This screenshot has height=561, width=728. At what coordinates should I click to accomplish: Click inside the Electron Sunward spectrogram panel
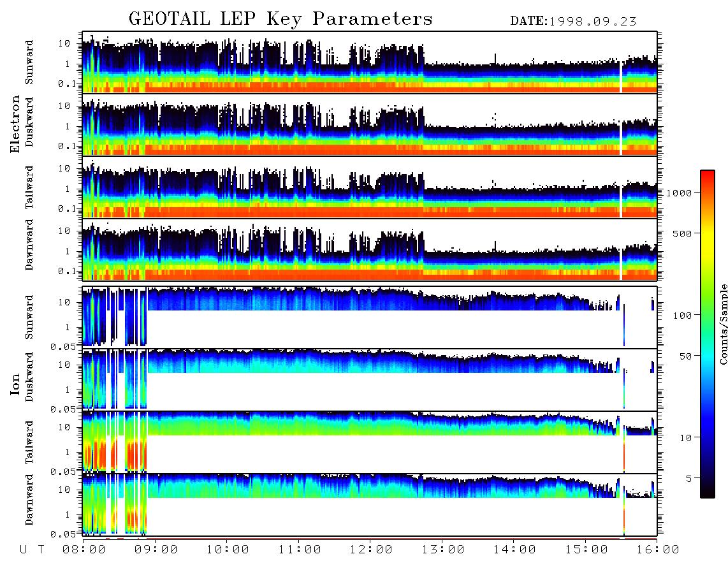pos(370,62)
